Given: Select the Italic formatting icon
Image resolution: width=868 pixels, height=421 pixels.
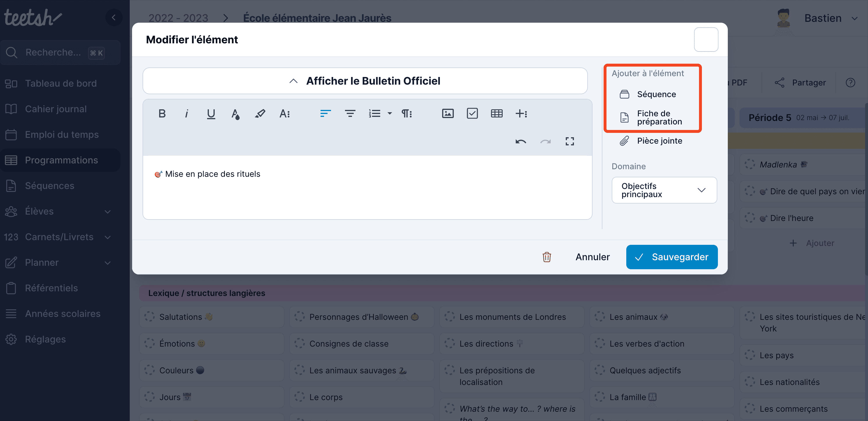Looking at the screenshot, I should tap(187, 114).
